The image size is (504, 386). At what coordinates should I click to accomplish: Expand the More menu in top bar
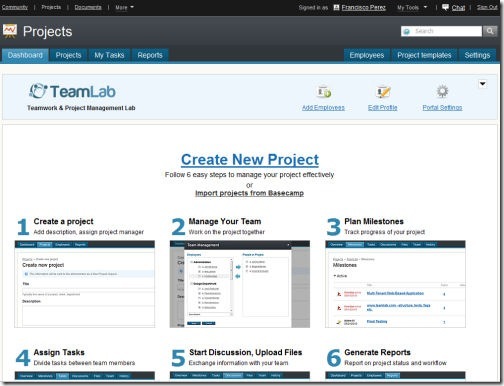tap(124, 7)
